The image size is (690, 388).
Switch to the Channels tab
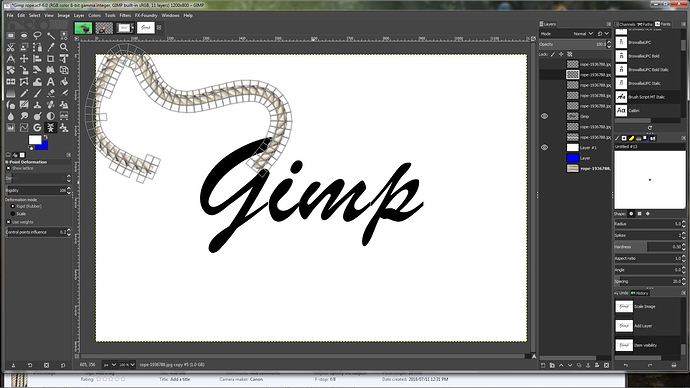(625, 24)
